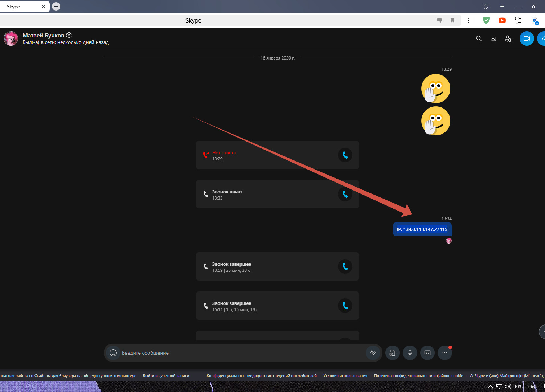Show hidden system tray icons
The image size is (545, 392).
click(x=491, y=387)
